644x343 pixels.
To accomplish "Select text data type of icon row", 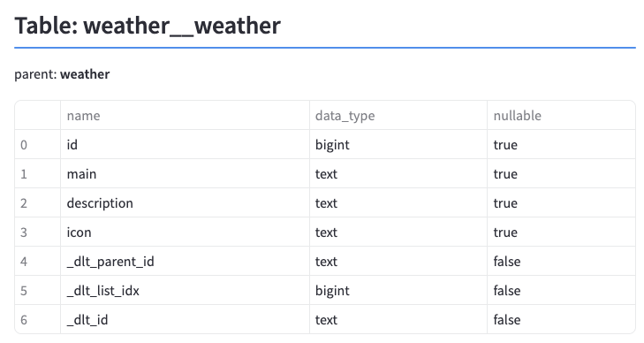I will click(398, 232).
